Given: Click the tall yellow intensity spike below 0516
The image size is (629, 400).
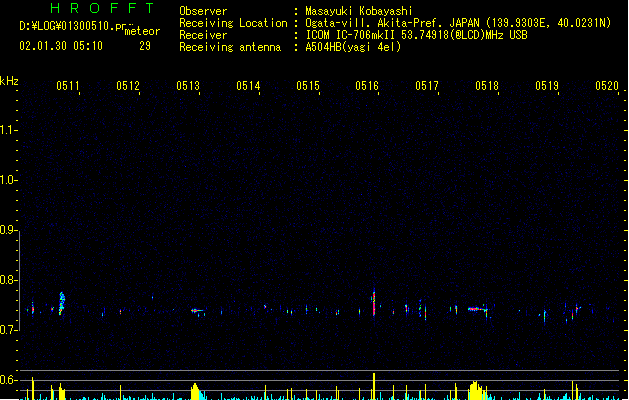Looking at the screenshot, I should tap(374, 386).
